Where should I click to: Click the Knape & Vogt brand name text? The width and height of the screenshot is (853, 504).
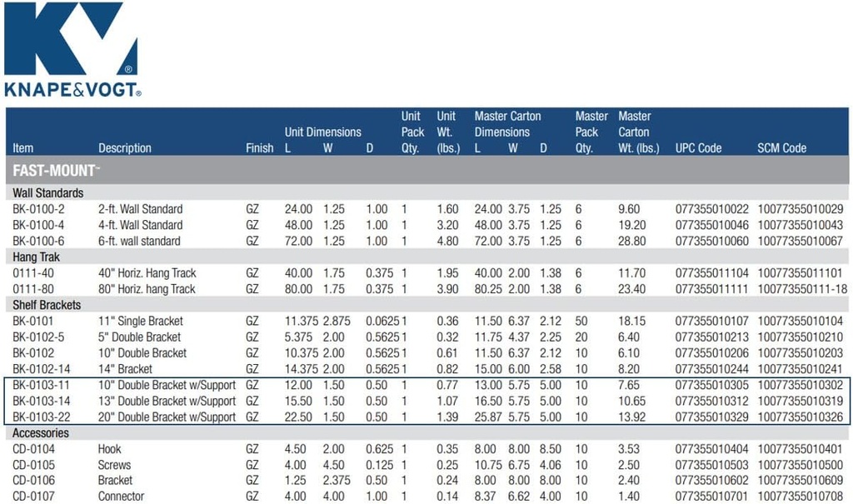(72, 90)
